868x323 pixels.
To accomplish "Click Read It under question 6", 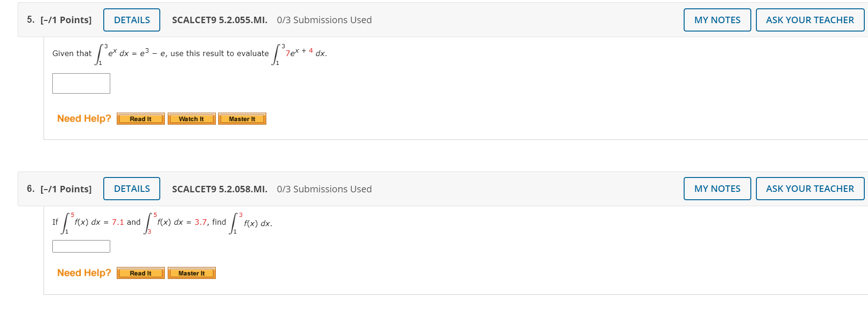I will pos(141,273).
